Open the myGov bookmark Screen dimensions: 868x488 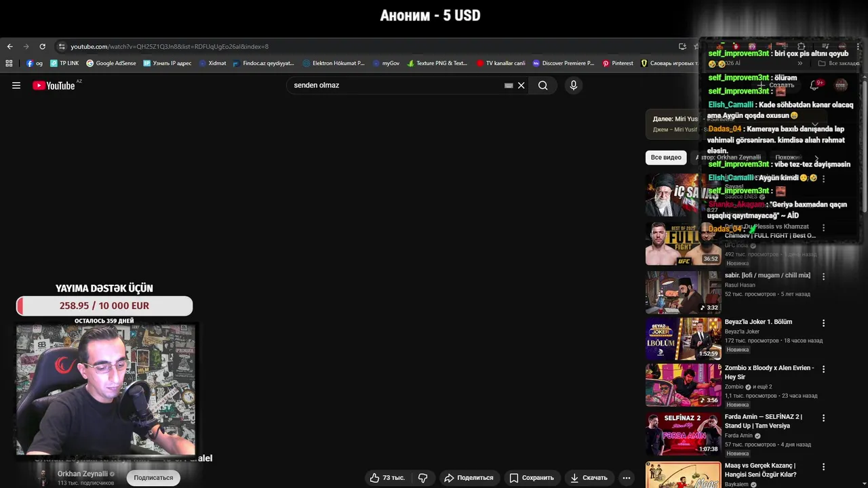387,63
